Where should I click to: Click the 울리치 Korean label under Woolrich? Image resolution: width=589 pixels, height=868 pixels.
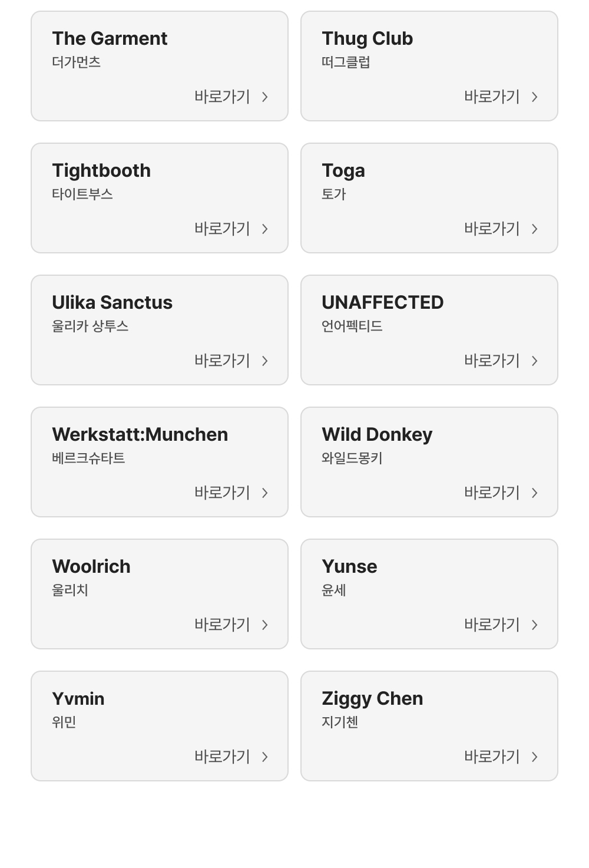[70, 590]
